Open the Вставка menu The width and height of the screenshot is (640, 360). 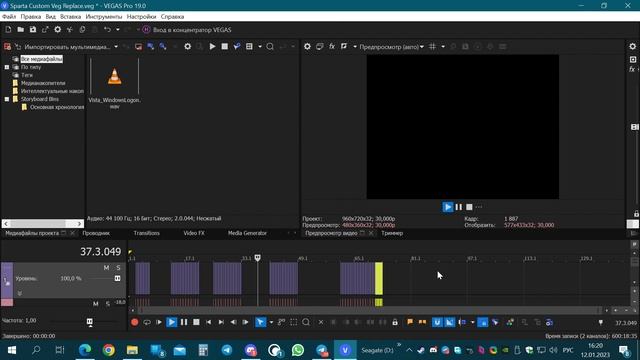[x=71, y=17]
